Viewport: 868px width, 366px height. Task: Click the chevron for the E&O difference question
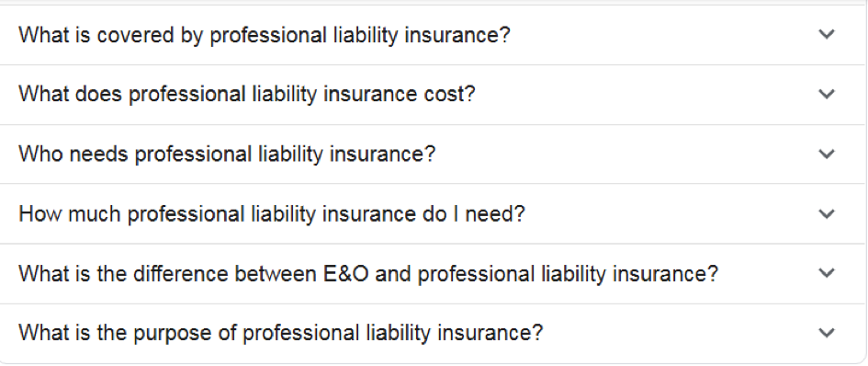coord(827,273)
